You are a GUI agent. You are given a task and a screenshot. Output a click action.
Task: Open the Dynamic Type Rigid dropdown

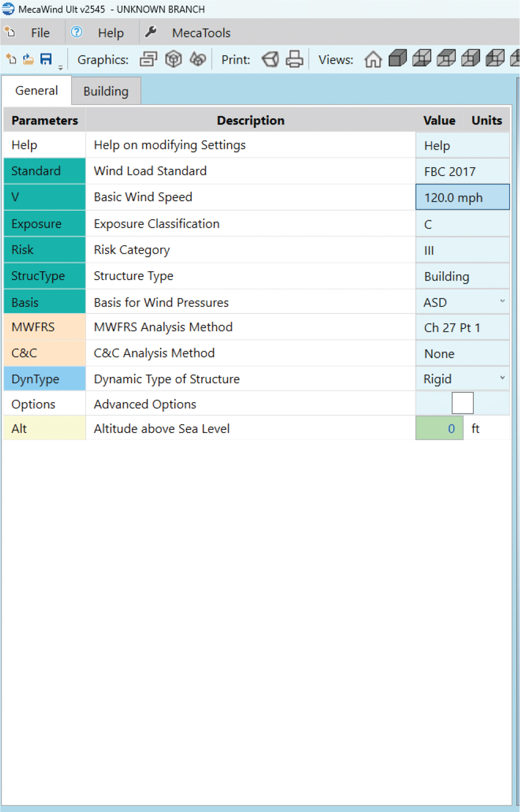coord(502,378)
